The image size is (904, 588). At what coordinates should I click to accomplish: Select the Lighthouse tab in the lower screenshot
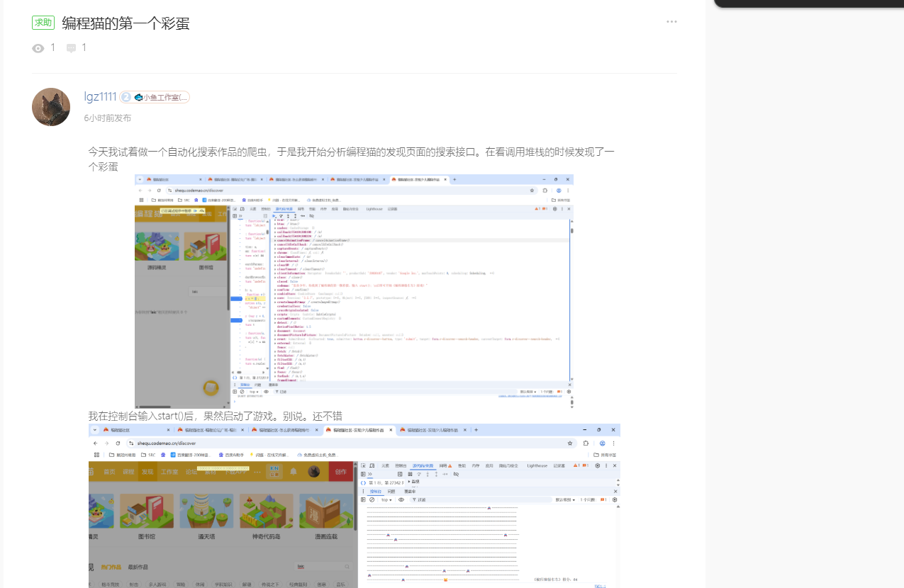[537, 465]
